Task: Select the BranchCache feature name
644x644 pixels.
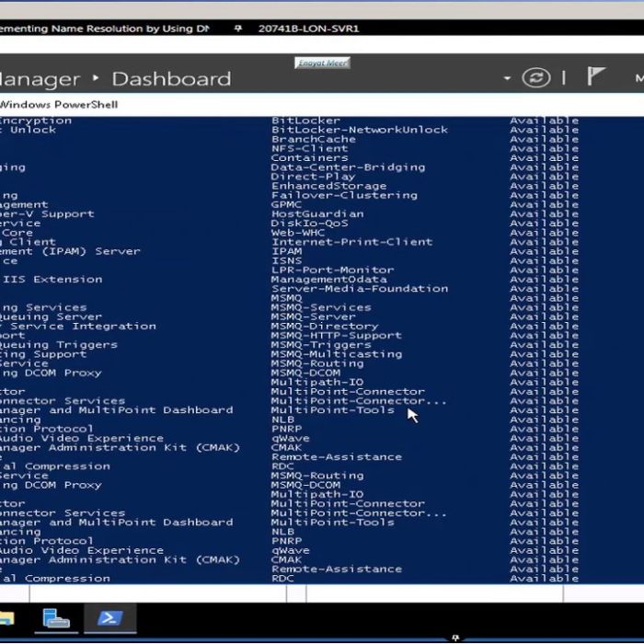Action: click(x=314, y=139)
